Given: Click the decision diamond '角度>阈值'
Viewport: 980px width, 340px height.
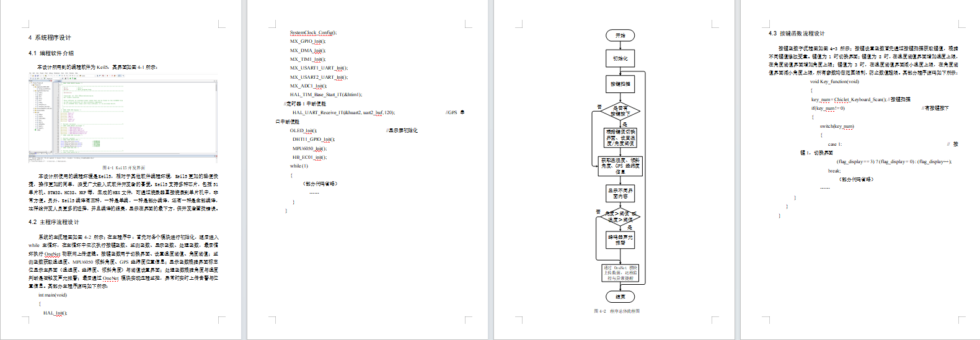Looking at the screenshot, I should 620,217.
